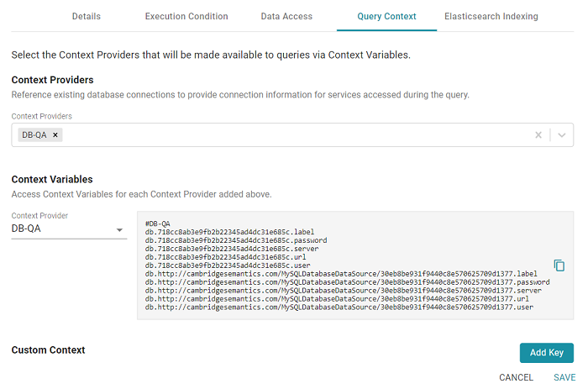Switch to the Details tab

coord(87,16)
